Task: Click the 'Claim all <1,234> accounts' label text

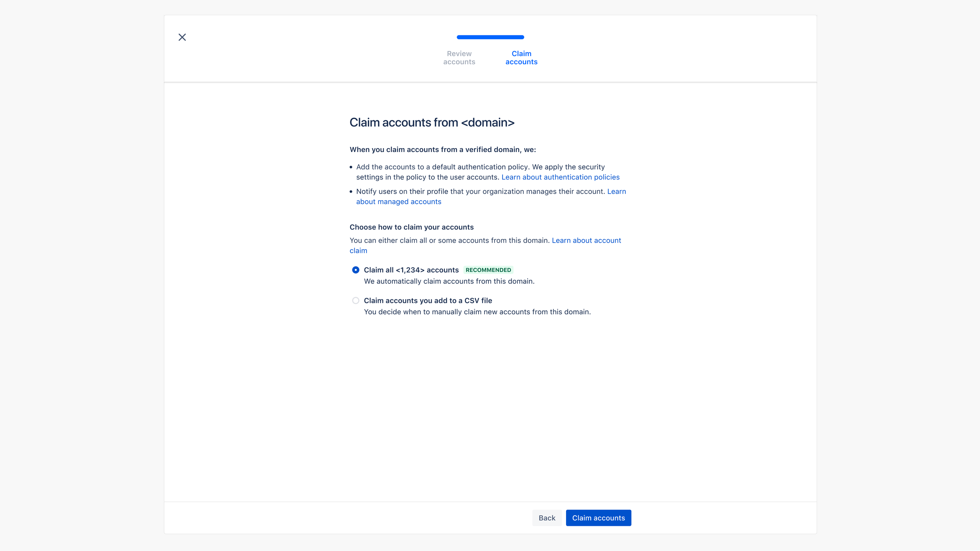Action: (x=411, y=270)
